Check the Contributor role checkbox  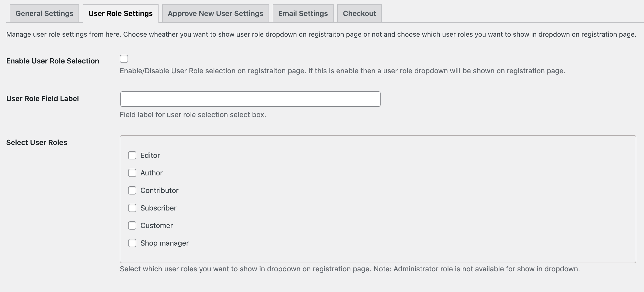tap(132, 190)
